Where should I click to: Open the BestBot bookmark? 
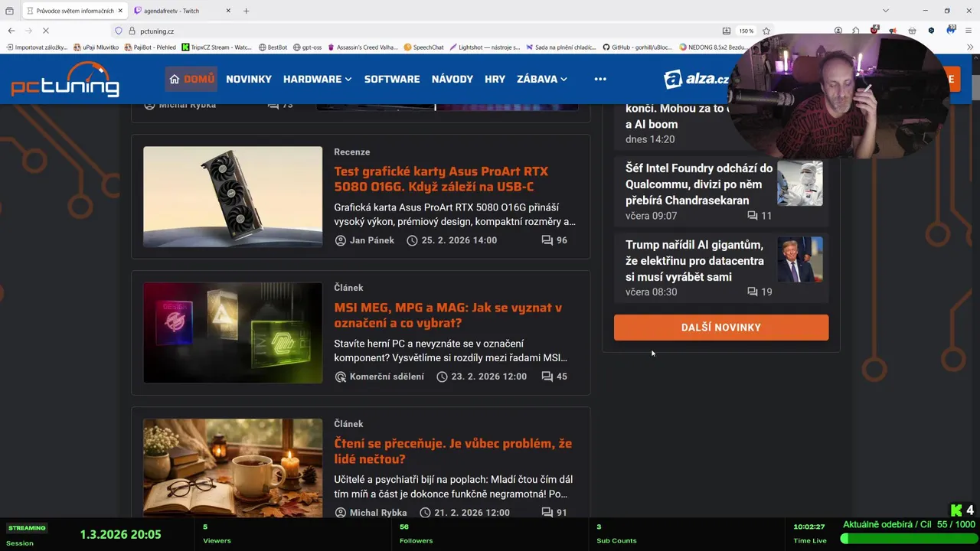click(x=273, y=47)
